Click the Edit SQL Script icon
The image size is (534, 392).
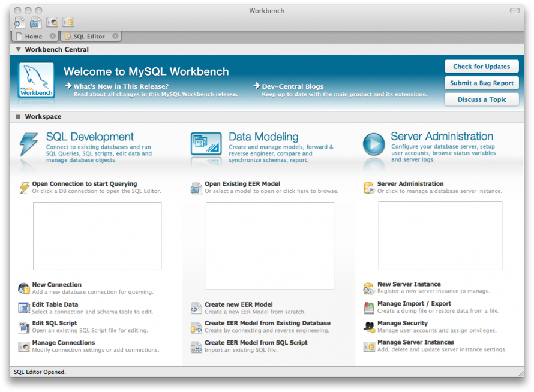(23, 326)
